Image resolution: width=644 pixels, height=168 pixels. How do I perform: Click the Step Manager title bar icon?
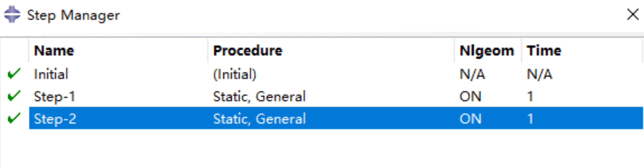(12, 15)
